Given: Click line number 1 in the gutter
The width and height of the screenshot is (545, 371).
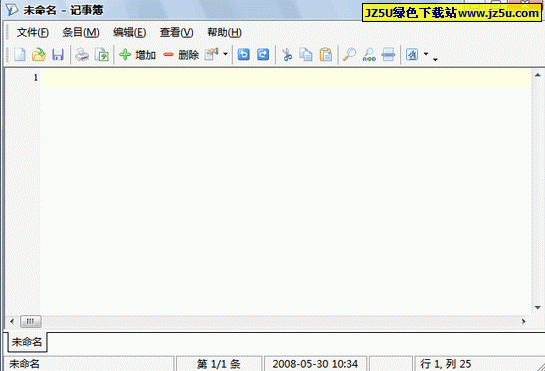Looking at the screenshot, I should coord(35,77).
